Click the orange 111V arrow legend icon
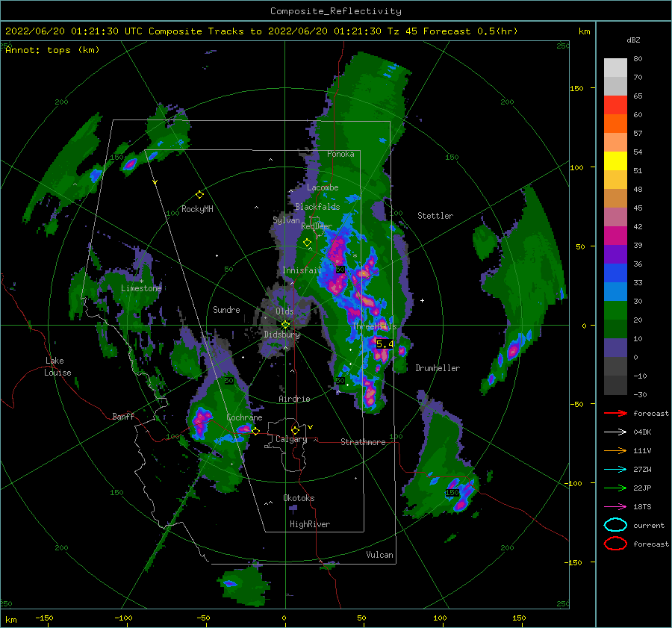 tap(615, 450)
